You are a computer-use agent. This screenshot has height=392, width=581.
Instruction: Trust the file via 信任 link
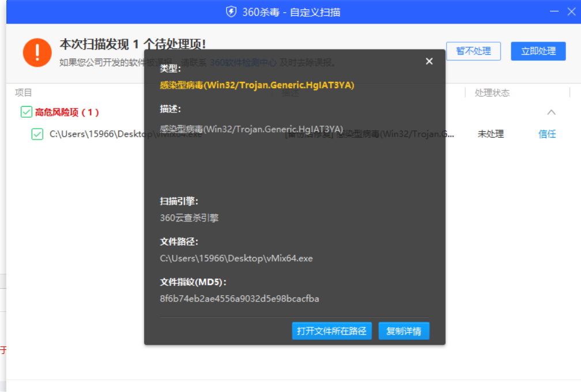point(547,134)
